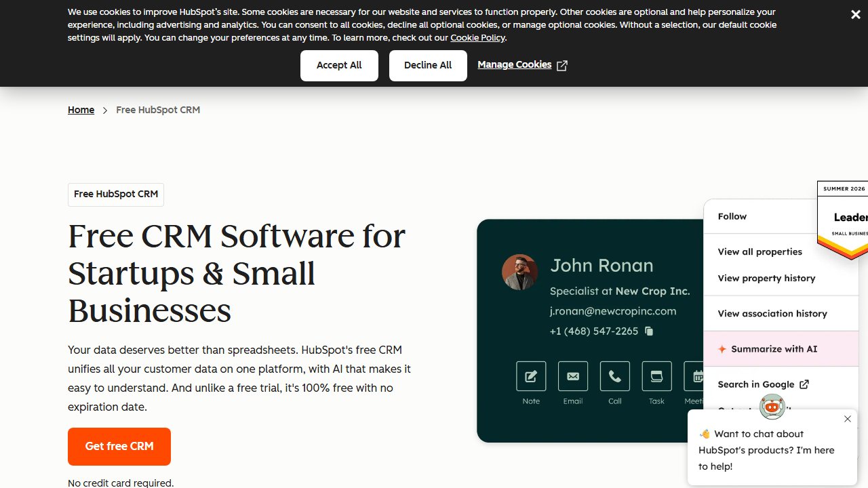The image size is (868, 488).
Task: Click the chat message about HubSpot's products
Action: (767, 450)
